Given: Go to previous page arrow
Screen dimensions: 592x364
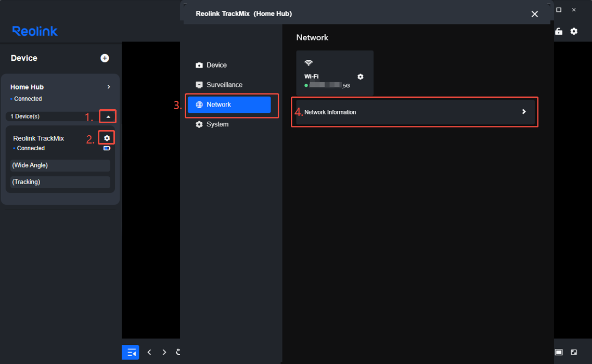Looking at the screenshot, I should point(149,352).
